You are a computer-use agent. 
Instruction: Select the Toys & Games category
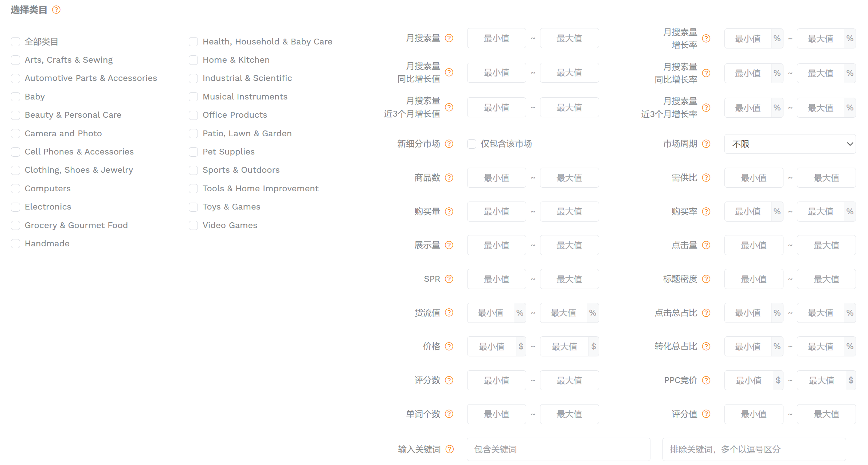click(193, 207)
